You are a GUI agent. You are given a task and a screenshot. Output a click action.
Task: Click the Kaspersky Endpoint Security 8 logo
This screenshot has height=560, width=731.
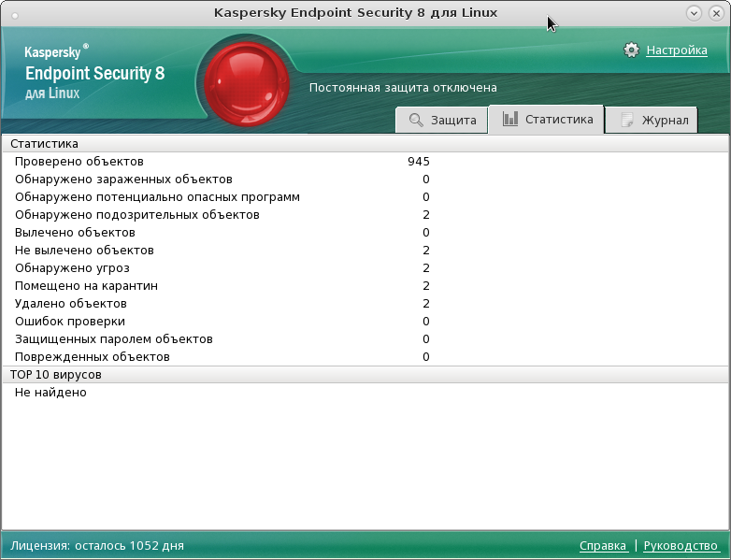[94, 72]
